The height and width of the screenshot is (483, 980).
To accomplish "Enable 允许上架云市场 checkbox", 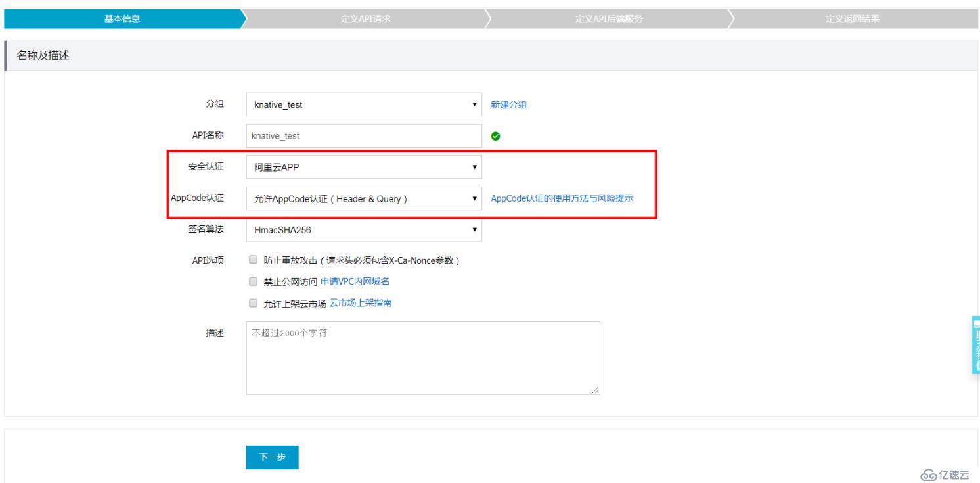I will (x=254, y=303).
